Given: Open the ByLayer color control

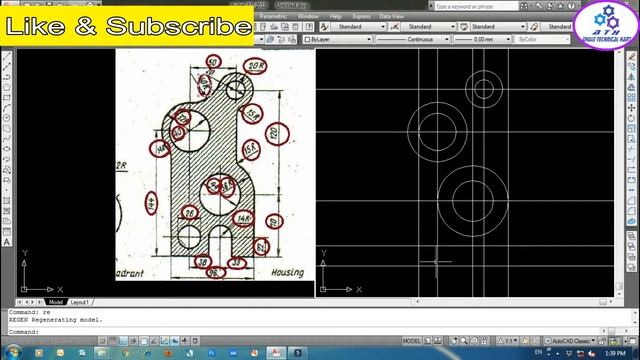Looking at the screenshot, I should pyautogui.click(x=338, y=39).
